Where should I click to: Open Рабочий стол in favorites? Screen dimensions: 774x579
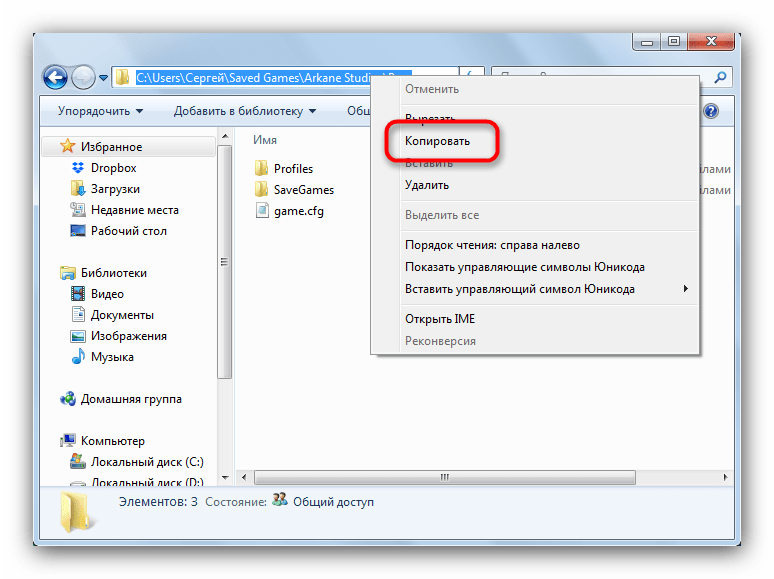tap(129, 231)
